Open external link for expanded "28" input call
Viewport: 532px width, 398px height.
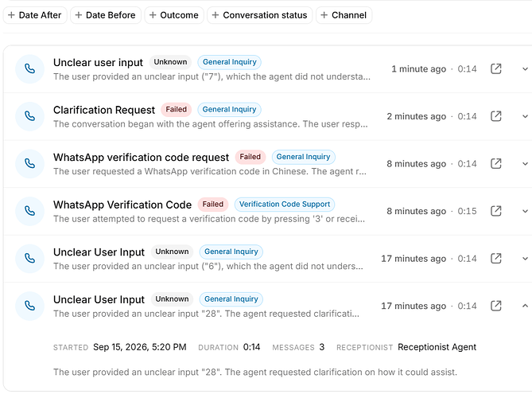click(x=495, y=306)
